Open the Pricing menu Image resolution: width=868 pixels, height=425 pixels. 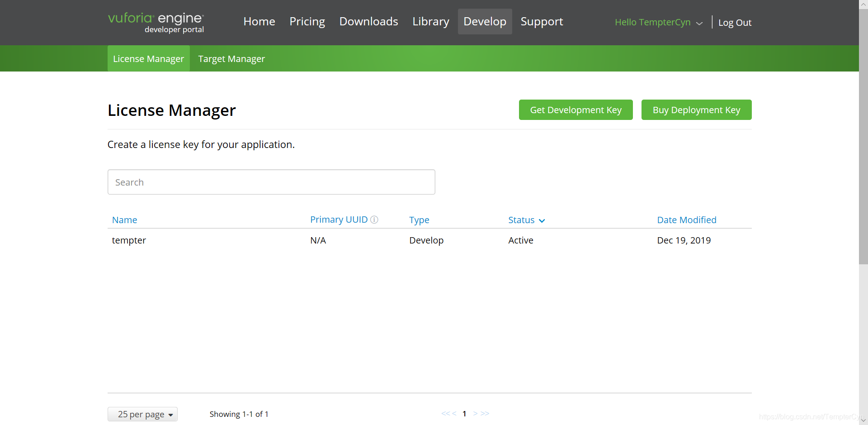click(x=307, y=21)
